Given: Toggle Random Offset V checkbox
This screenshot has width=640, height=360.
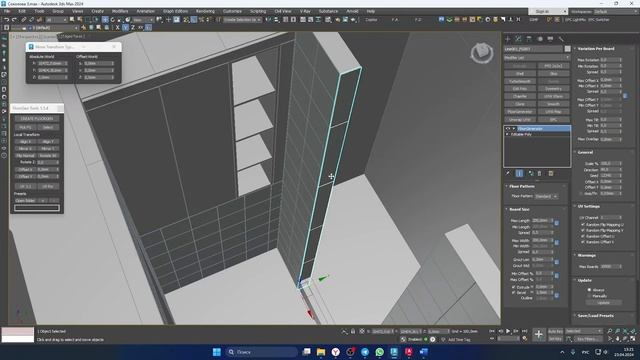Looking at the screenshot, I should 583,242.
